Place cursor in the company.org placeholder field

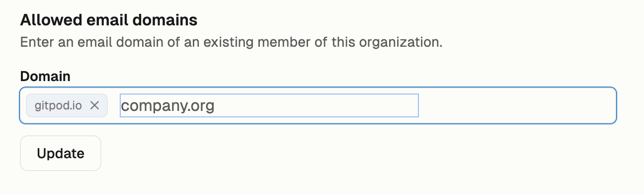click(x=269, y=105)
